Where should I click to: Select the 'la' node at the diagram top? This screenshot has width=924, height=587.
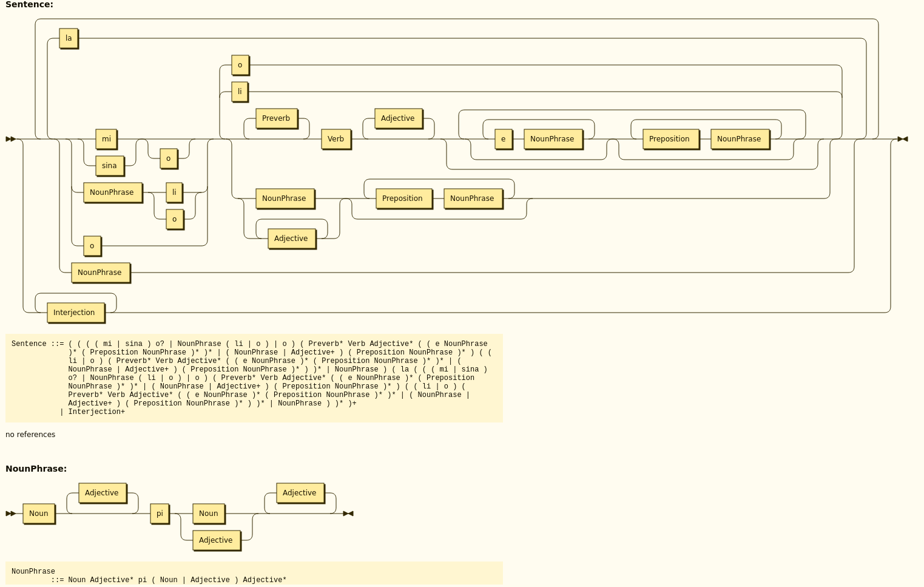click(x=69, y=38)
